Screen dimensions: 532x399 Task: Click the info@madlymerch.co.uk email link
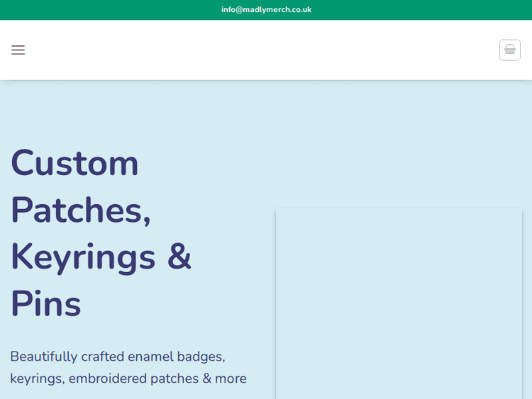click(x=266, y=10)
